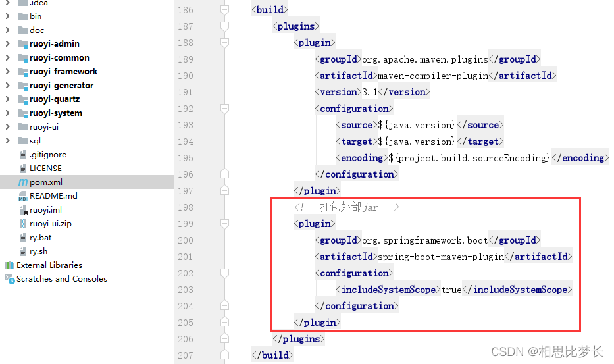Collapse the build tag fold on line 186
The image size is (614, 364).
tap(225, 10)
